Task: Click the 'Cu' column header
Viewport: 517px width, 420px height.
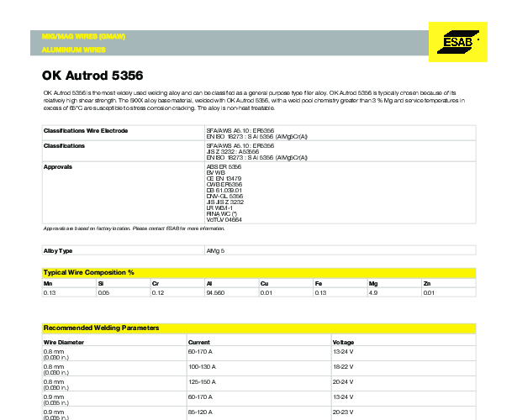Action: [264, 284]
